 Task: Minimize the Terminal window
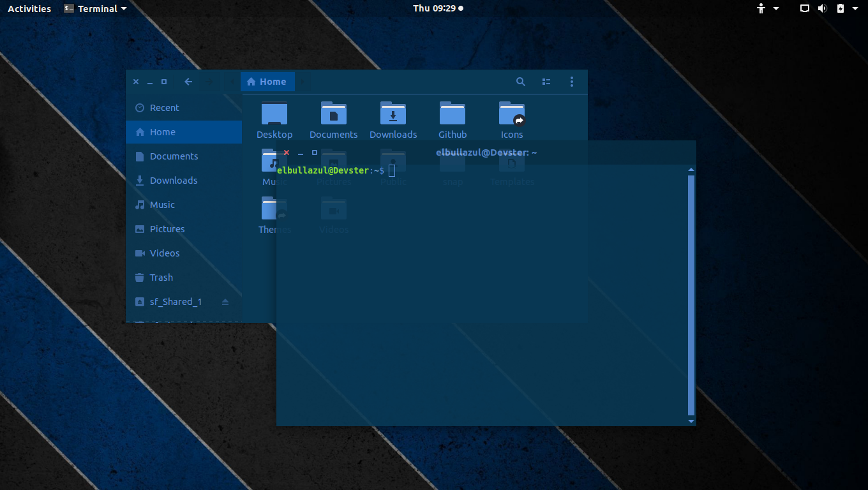tap(301, 153)
